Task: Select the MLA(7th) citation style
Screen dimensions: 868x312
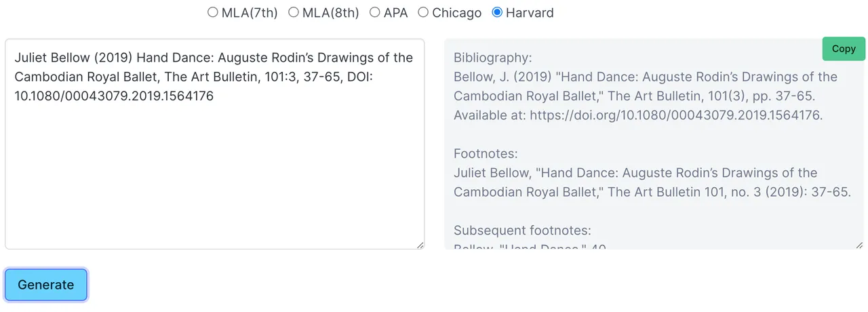Action: coord(213,12)
